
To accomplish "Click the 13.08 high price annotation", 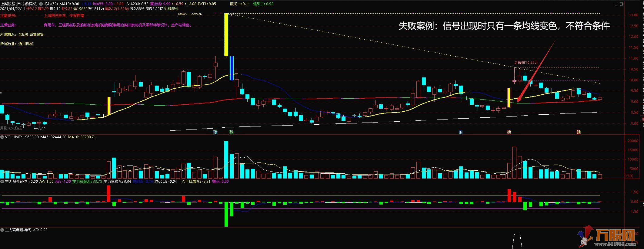I will point(235,15).
